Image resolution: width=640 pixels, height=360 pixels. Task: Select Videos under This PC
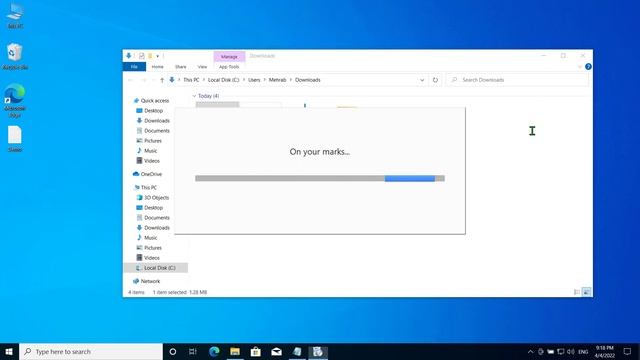tap(148, 258)
